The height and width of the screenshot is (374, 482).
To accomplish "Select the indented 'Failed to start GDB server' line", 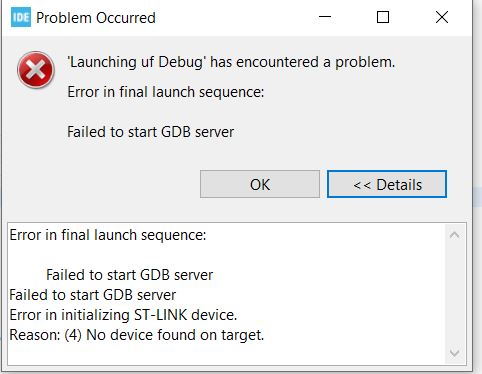I will click(129, 275).
